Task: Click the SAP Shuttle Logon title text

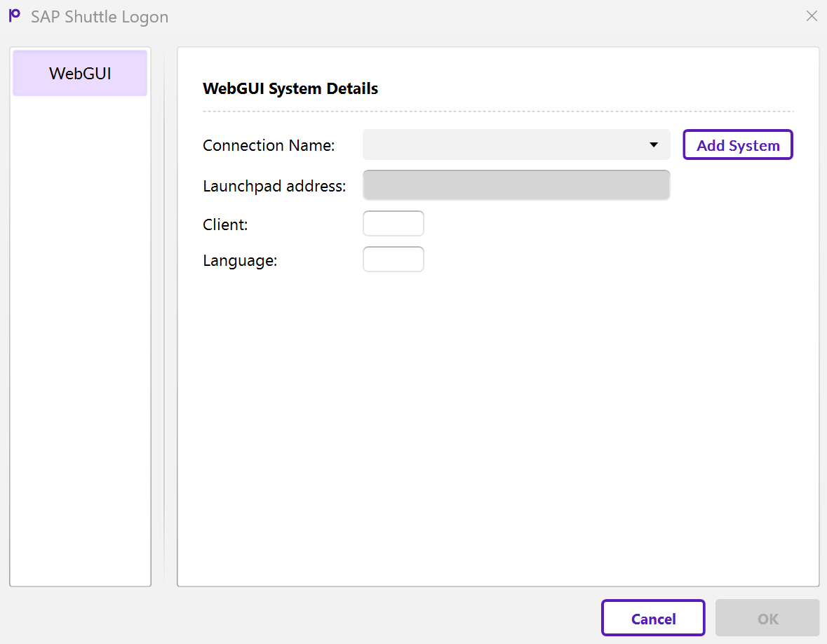Action: point(100,17)
